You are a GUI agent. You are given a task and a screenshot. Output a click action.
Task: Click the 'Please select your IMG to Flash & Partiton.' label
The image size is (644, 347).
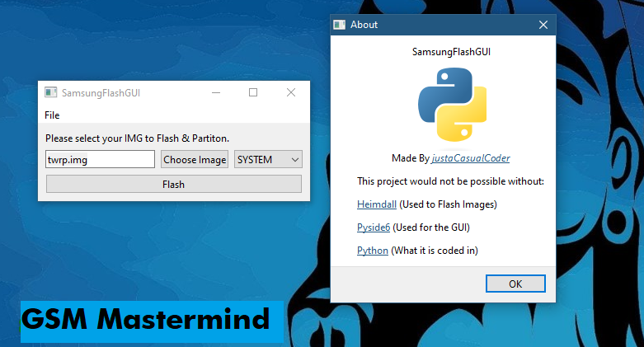tap(137, 138)
